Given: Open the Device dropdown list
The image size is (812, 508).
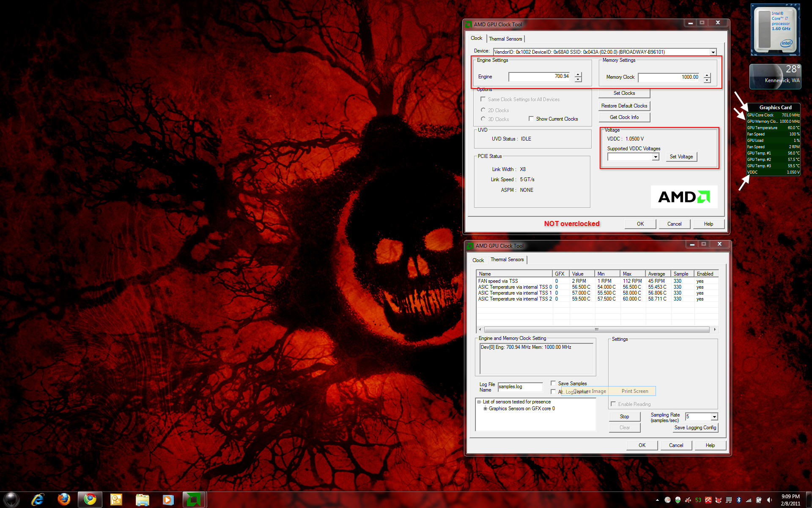Looking at the screenshot, I should [x=713, y=52].
